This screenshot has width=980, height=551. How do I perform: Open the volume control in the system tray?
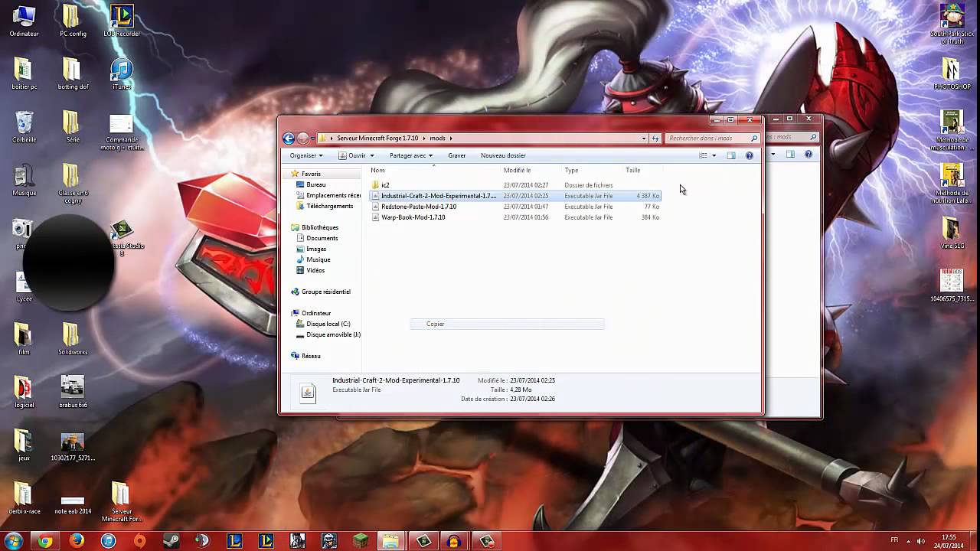pyautogui.click(x=920, y=541)
